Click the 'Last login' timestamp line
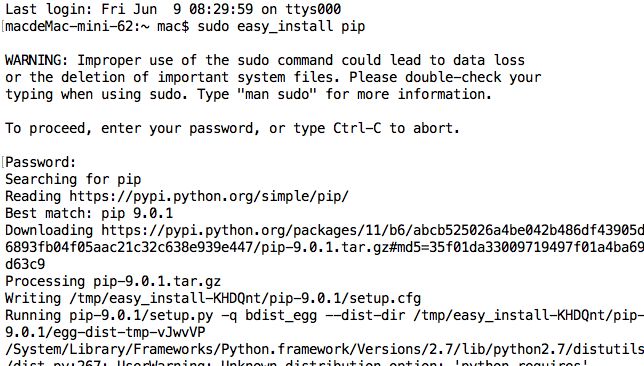 [173, 9]
